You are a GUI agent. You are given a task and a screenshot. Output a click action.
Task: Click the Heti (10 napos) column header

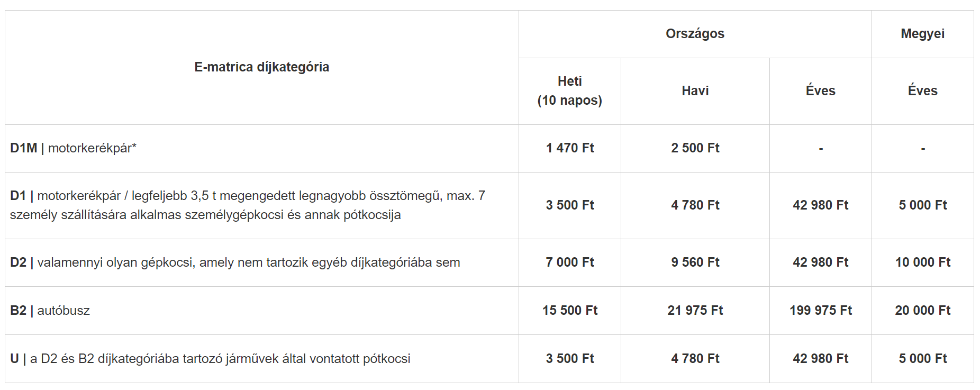(x=569, y=91)
